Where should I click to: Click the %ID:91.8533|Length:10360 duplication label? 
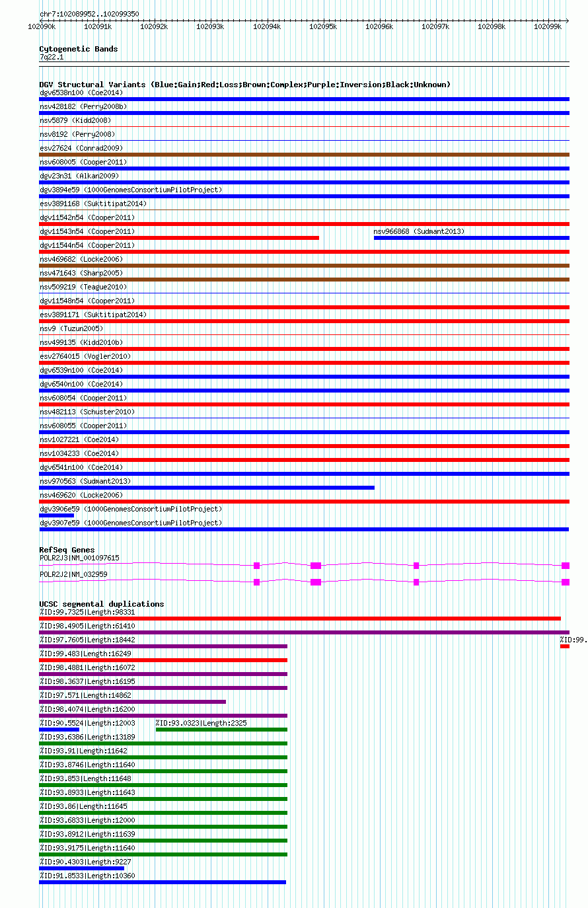click(87, 876)
